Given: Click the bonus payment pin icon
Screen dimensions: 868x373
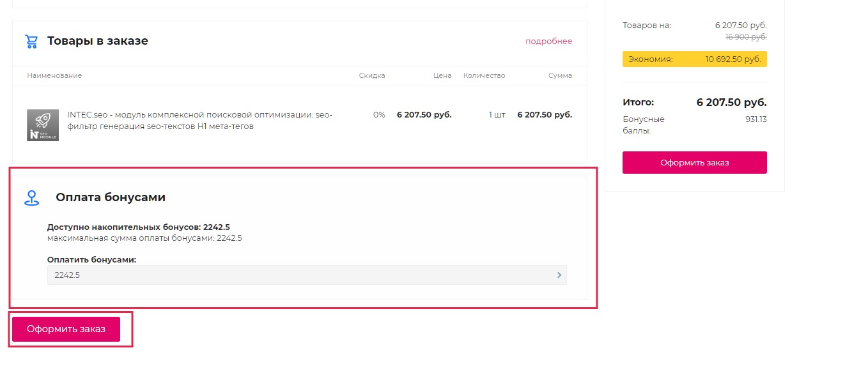Looking at the screenshot, I should (x=32, y=198).
